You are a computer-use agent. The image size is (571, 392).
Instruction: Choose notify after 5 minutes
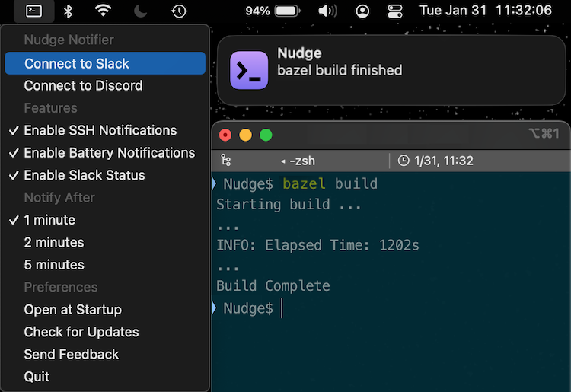pos(105,265)
